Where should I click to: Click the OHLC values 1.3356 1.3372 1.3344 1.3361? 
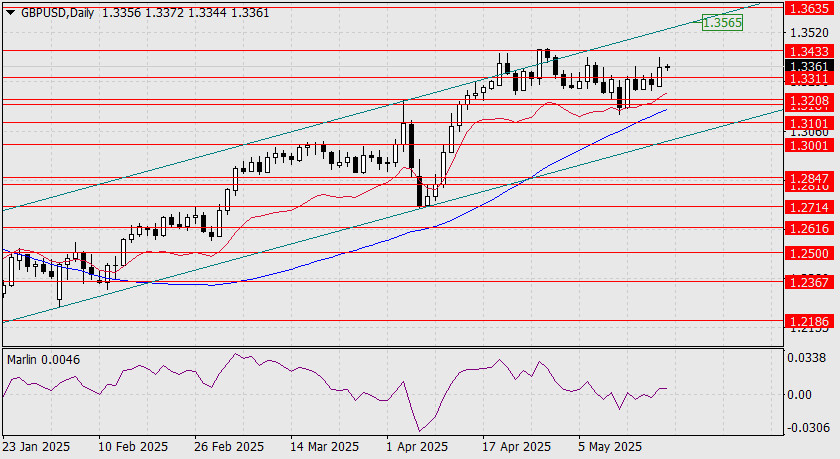coord(185,13)
